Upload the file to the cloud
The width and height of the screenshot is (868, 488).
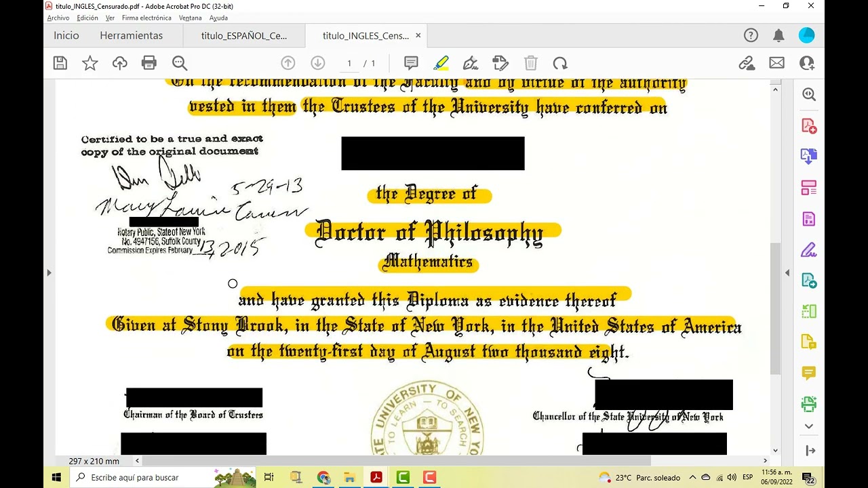coord(120,63)
